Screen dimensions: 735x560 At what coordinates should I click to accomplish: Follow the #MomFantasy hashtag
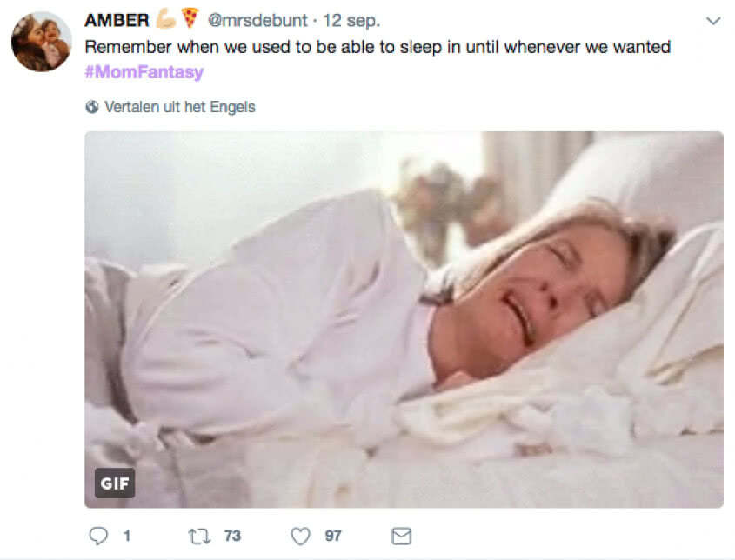pyautogui.click(x=144, y=71)
